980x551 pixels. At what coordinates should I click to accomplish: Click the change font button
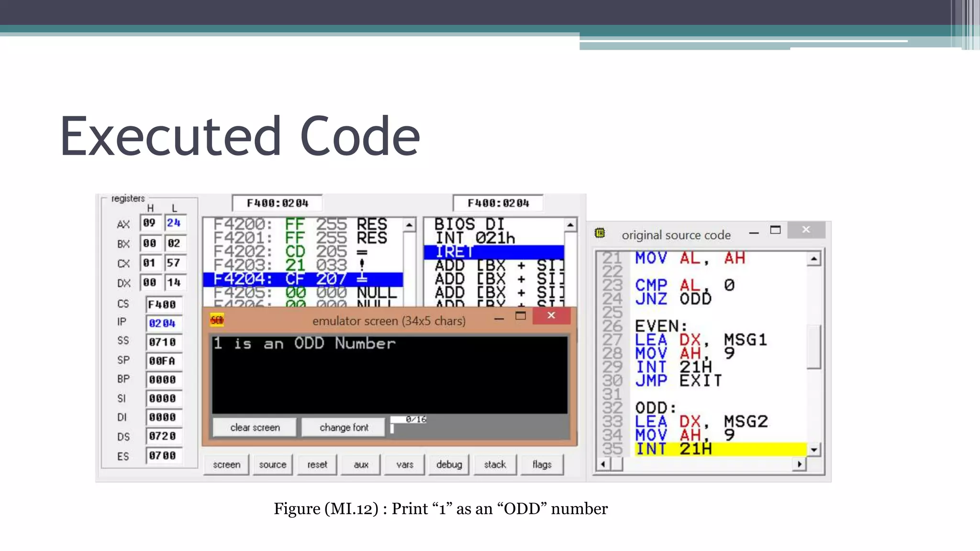(x=344, y=427)
